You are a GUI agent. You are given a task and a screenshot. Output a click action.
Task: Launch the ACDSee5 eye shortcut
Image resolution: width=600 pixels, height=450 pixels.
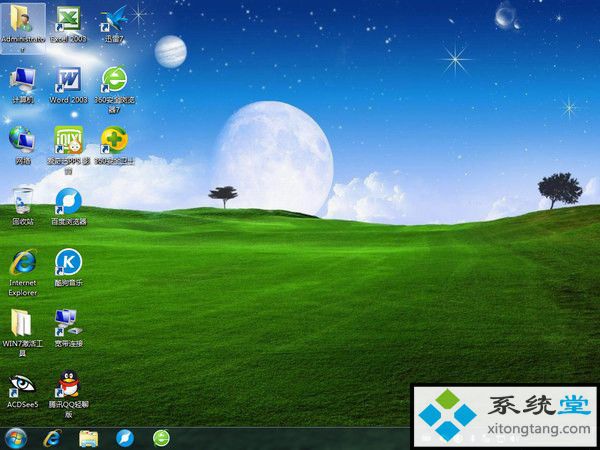[x=23, y=390]
